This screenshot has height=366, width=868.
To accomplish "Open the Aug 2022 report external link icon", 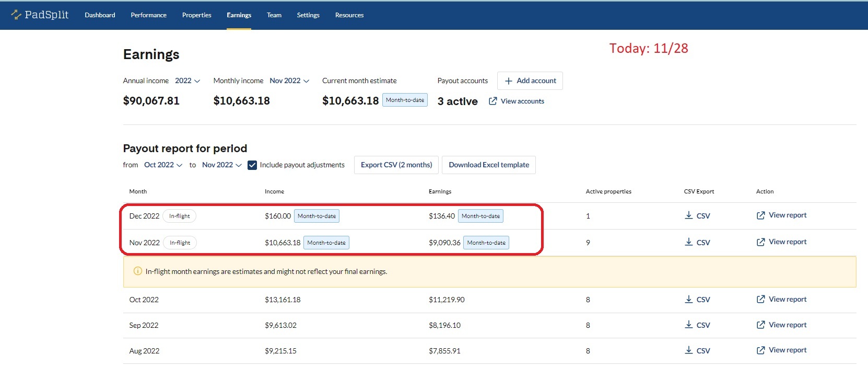I will coord(760,350).
